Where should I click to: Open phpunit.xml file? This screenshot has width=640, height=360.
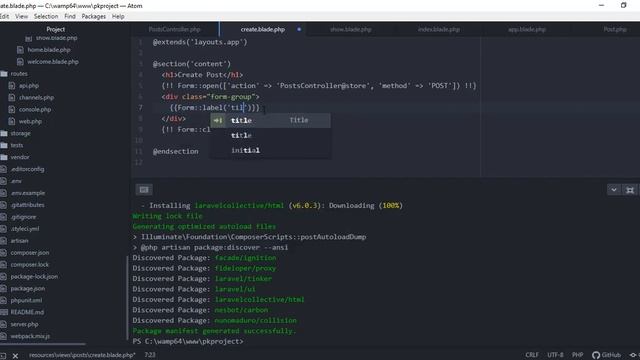pos(26,300)
